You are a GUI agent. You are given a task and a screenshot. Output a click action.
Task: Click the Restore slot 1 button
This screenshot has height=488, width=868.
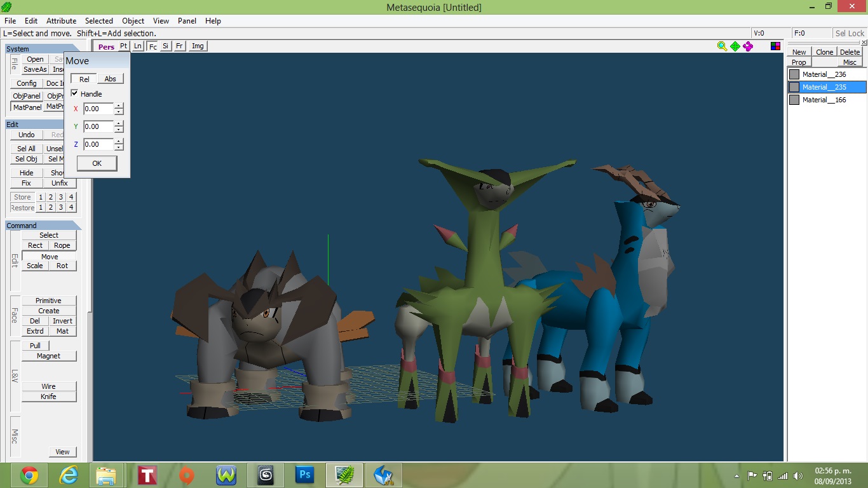click(x=41, y=208)
